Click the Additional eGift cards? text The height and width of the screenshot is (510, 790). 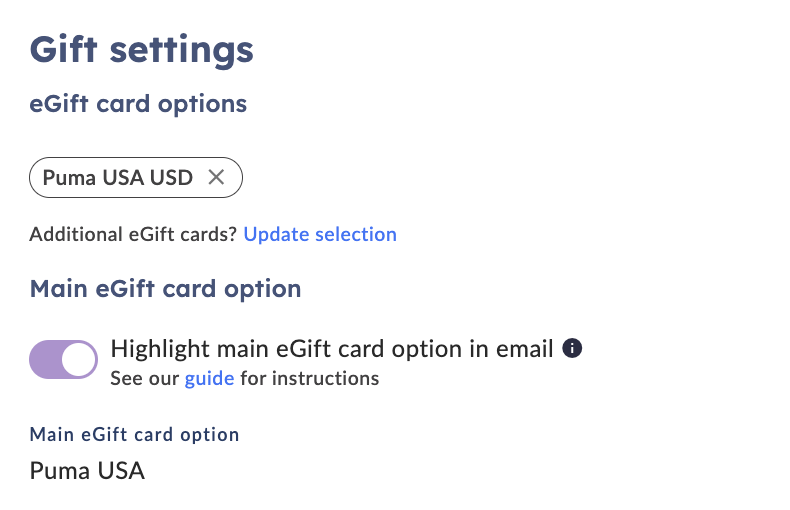[x=133, y=234]
